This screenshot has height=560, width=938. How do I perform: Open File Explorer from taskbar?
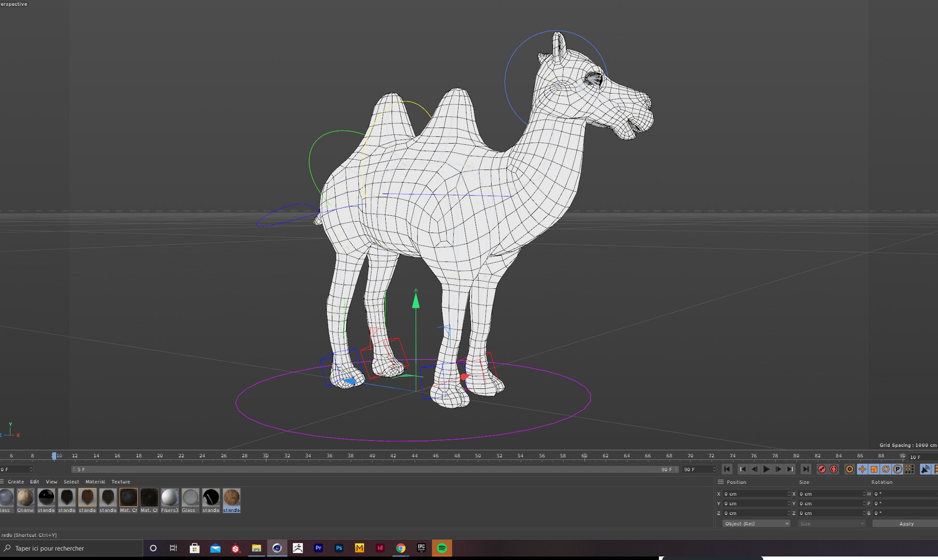tap(256, 548)
